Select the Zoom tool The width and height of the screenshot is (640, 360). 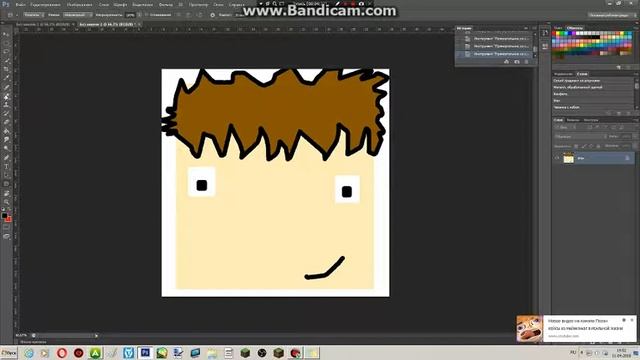click(x=6, y=202)
